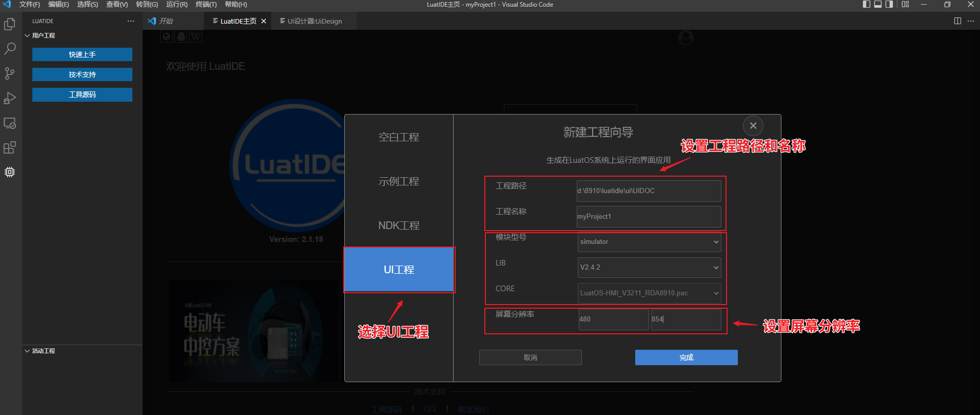
Task: Split the editor to the right
Action: (x=957, y=21)
